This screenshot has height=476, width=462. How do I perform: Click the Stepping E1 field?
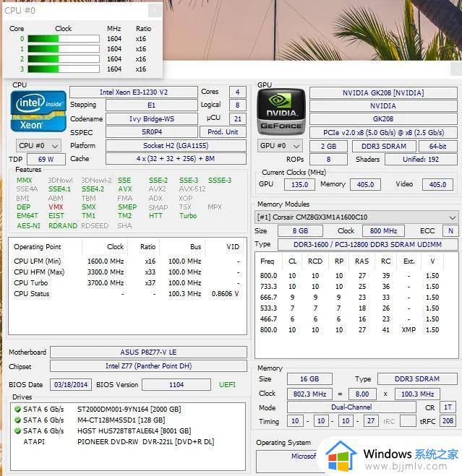click(151, 105)
